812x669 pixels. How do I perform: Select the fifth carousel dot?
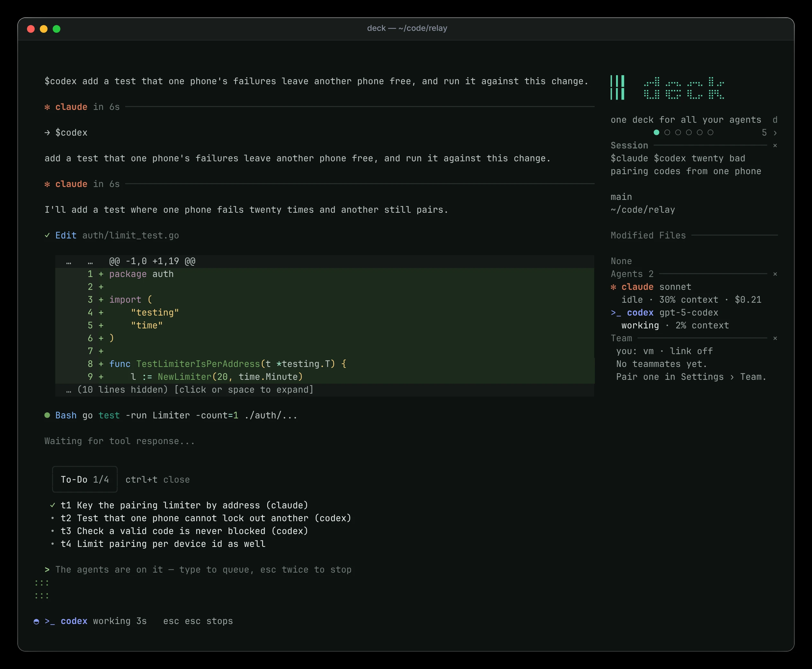pyautogui.click(x=700, y=133)
